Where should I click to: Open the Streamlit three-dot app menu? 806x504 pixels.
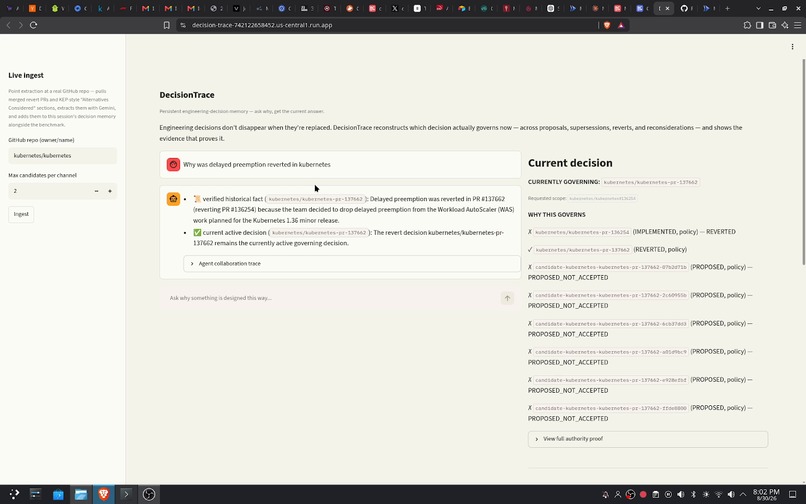(792, 47)
